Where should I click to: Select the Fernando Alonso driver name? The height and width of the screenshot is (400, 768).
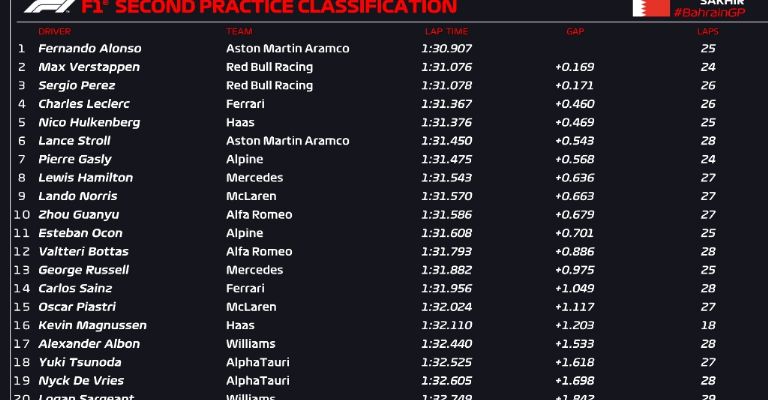(x=90, y=48)
